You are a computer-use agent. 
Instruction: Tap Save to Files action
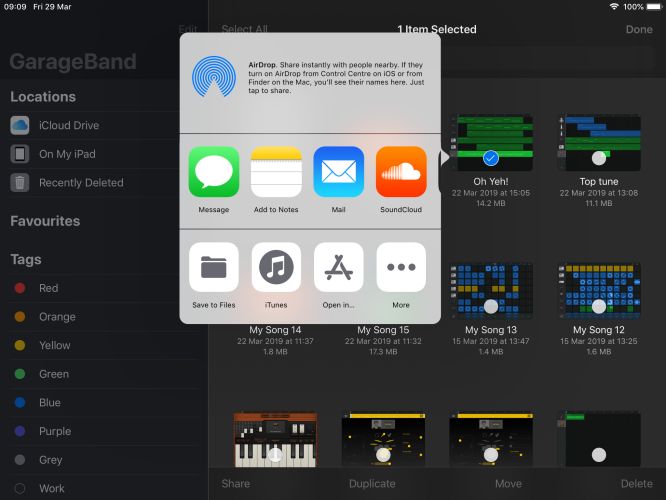point(214,267)
